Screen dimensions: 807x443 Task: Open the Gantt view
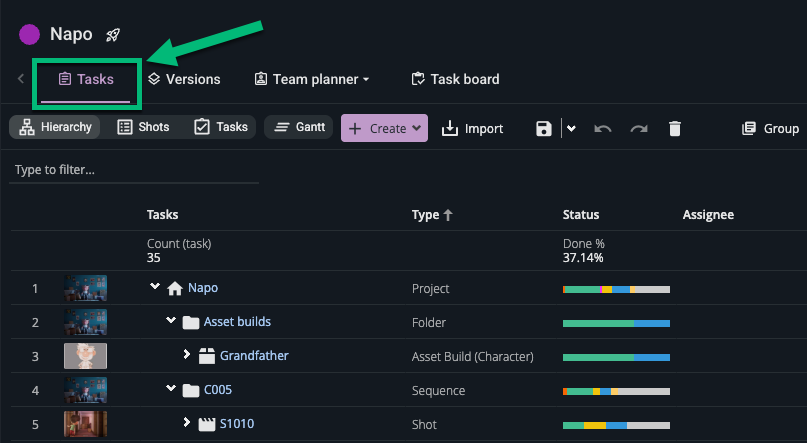[299, 127]
